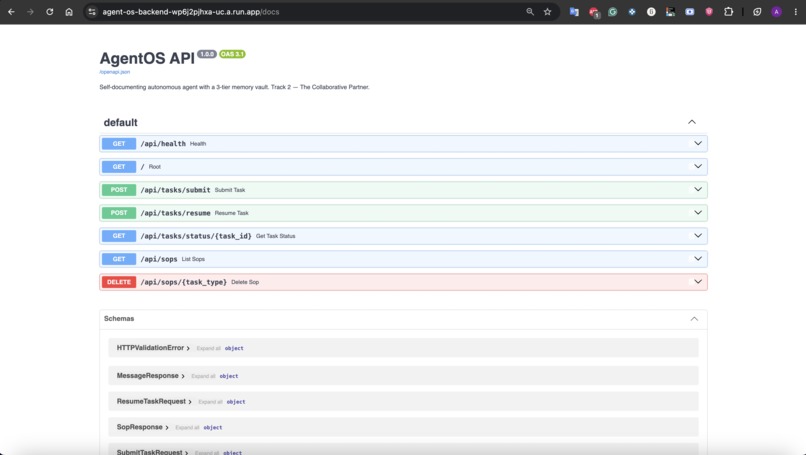This screenshot has height=455, width=806.
Task: Open the pink shield extension icon
Action: pos(709,11)
